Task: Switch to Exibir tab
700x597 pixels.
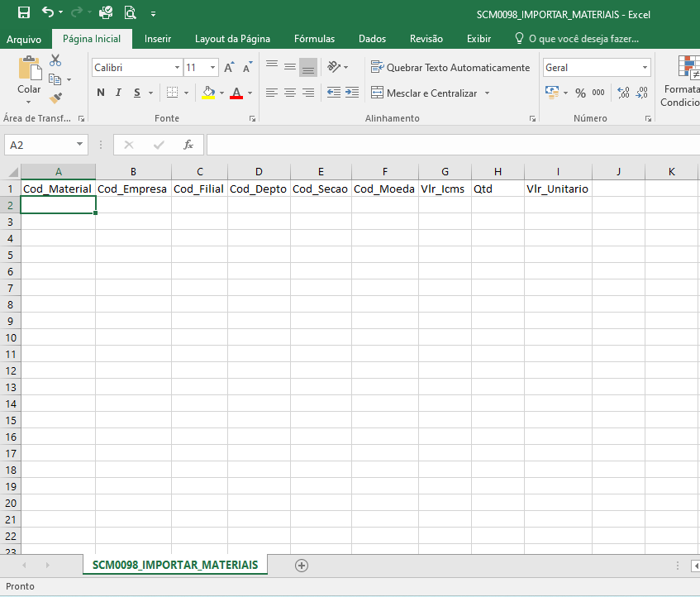Action: point(479,39)
